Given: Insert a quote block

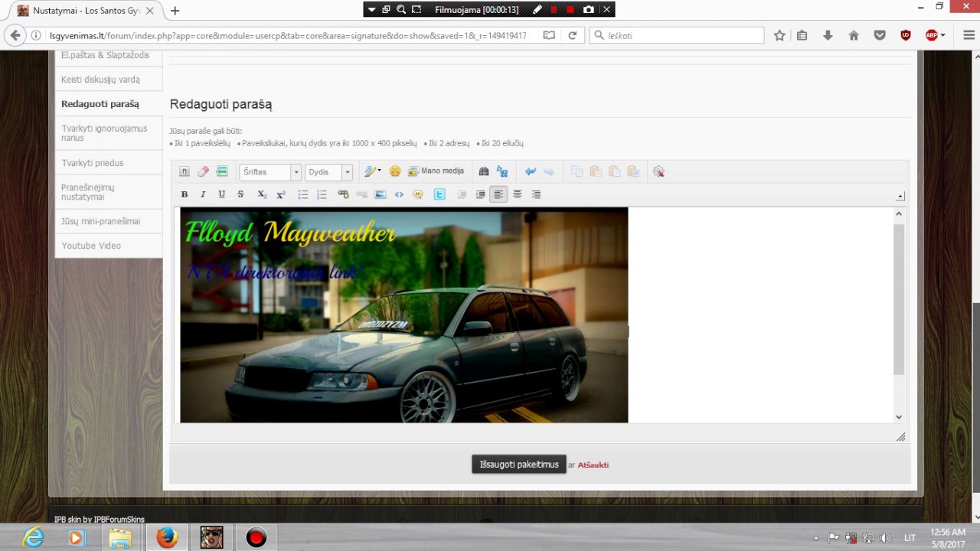Looking at the screenshot, I should (x=418, y=194).
